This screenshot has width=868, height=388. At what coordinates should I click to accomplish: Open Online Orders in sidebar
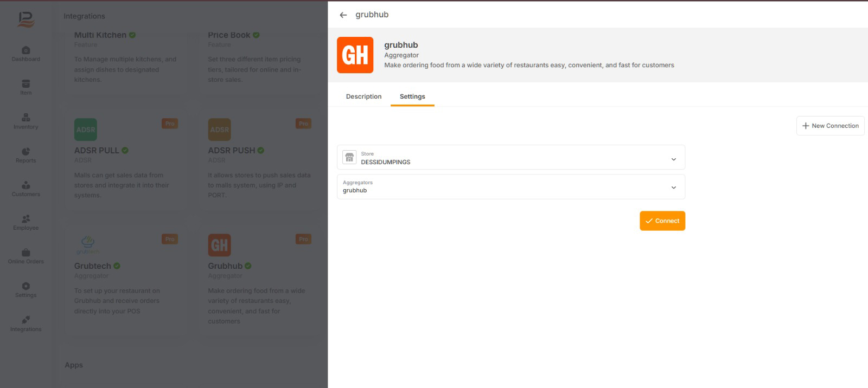(x=26, y=256)
